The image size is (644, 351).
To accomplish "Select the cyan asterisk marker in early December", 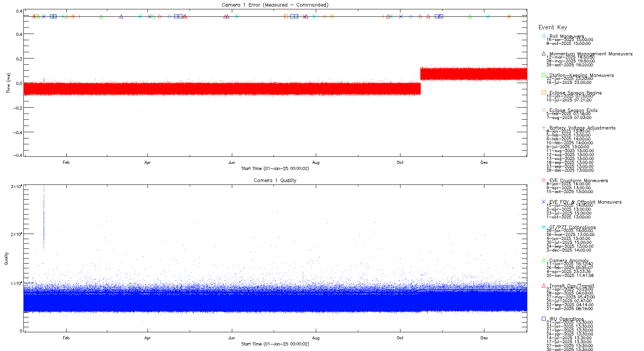I will tap(488, 16).
